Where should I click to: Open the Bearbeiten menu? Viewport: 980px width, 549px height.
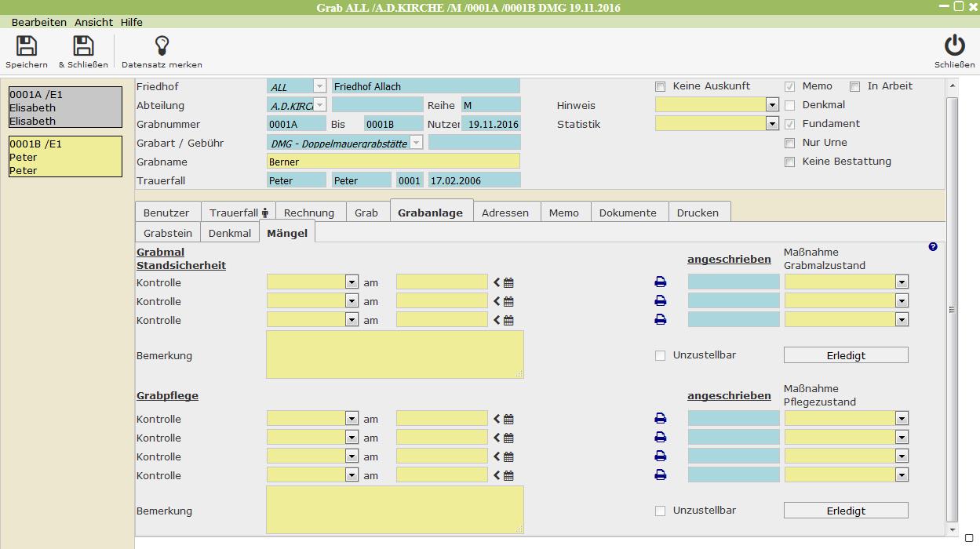pos(39,23)
